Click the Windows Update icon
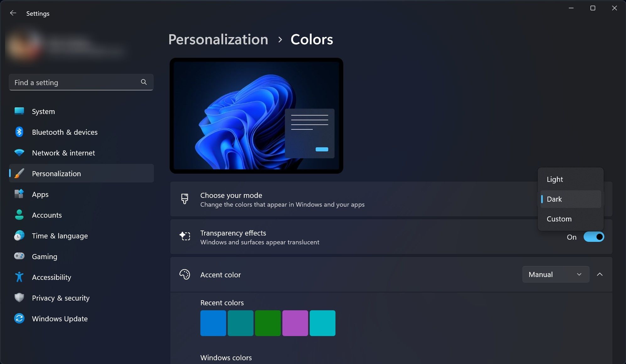 tap(19, 318)
